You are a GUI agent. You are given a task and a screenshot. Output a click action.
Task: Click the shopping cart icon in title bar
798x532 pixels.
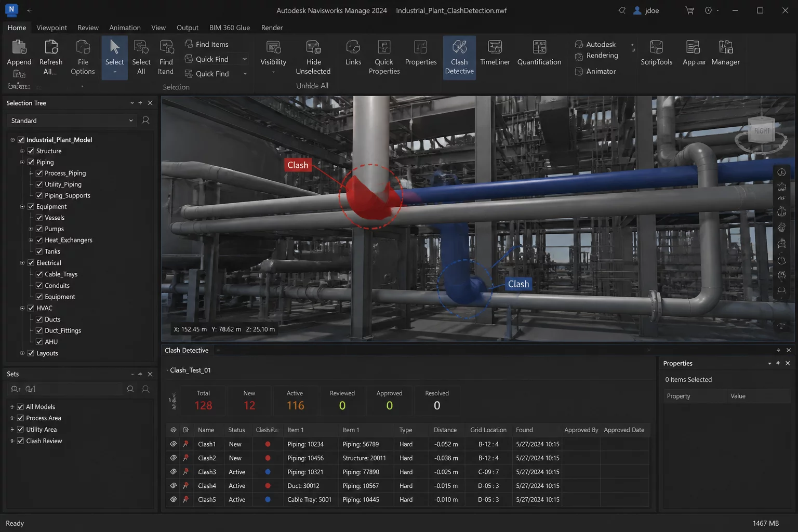pos(690,10)
